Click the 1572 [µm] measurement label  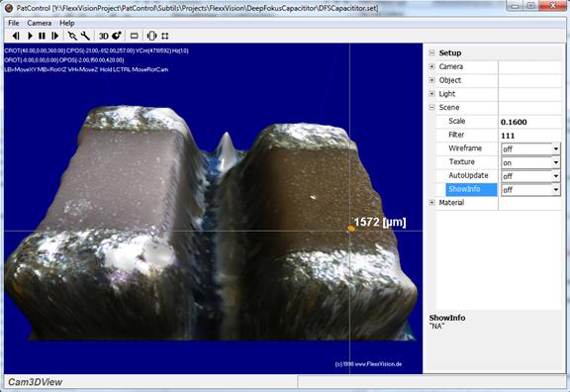click(380, 222)
